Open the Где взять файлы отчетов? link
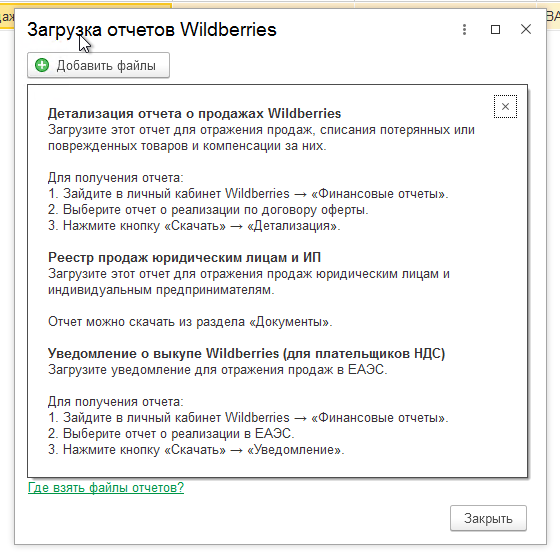 tap(106, 487)
